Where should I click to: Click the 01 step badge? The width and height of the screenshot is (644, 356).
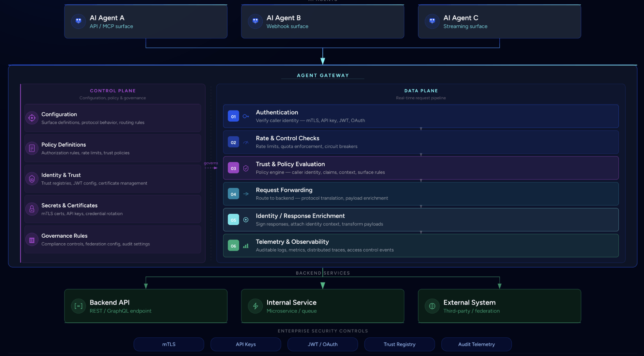click(233, 116)
